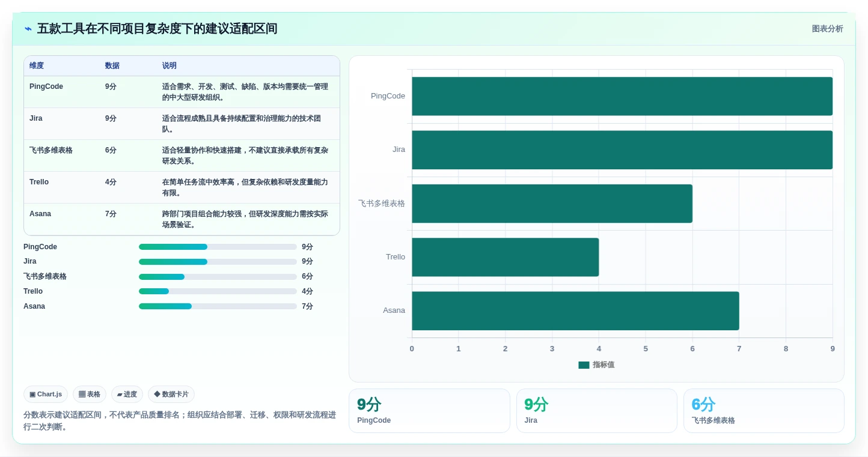Click the PingCode bar in the chart
Image resolution: width=868 pixels, height=457 pixels.
pos(622,96)
